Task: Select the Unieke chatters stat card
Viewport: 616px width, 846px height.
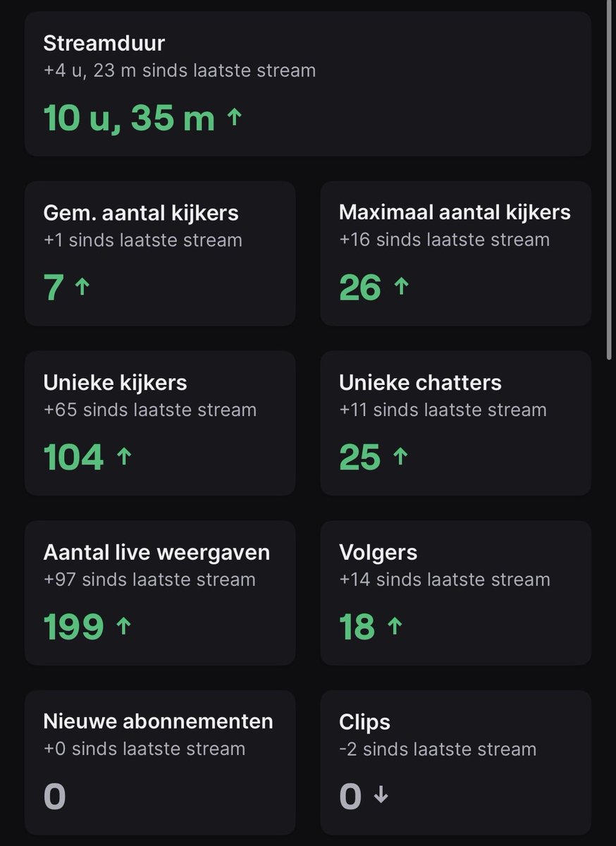Action: (456, 424)
